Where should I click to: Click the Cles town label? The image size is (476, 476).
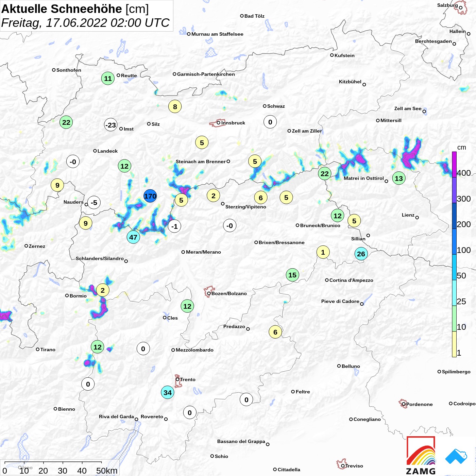point(172,318)
